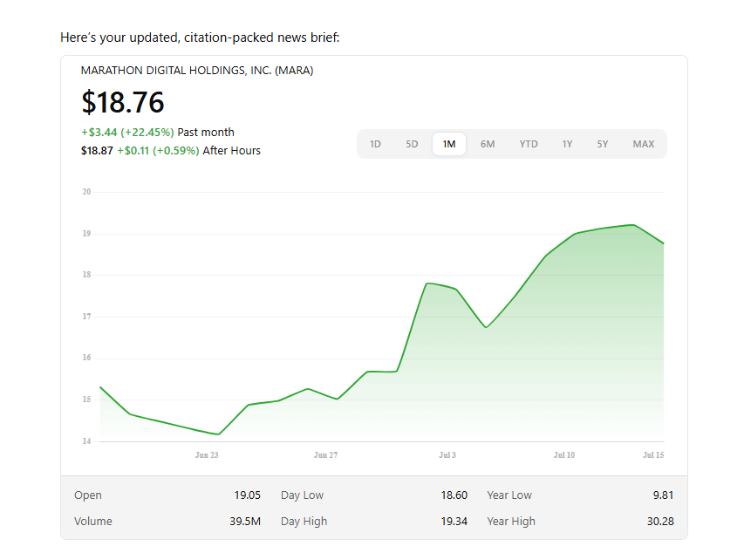
Task: Switch to the YTD chart view
Action: (529, 144)
